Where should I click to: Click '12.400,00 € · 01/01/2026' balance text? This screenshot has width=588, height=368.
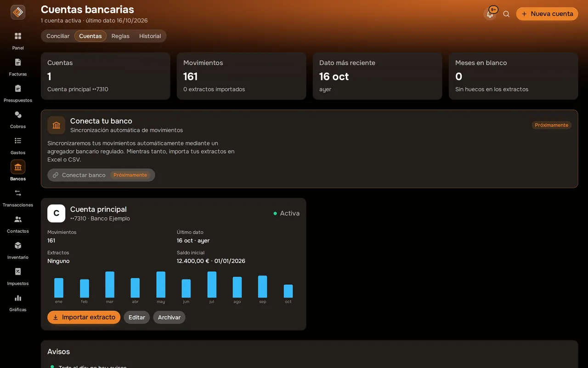point(211,261)
